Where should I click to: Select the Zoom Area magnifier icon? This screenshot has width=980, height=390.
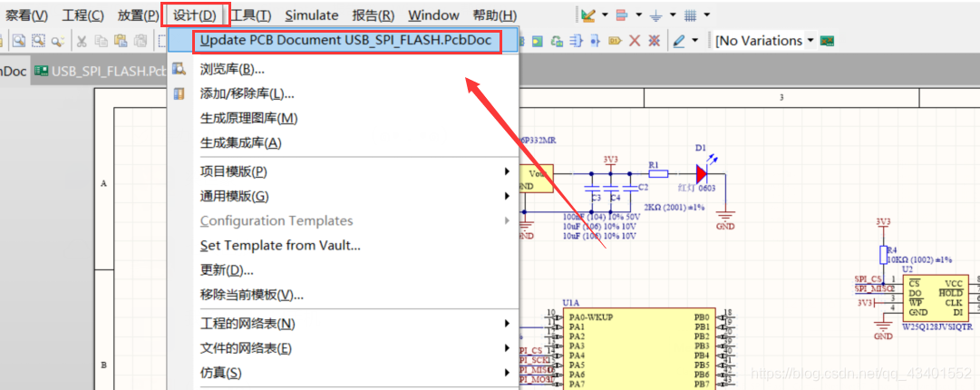39,41
